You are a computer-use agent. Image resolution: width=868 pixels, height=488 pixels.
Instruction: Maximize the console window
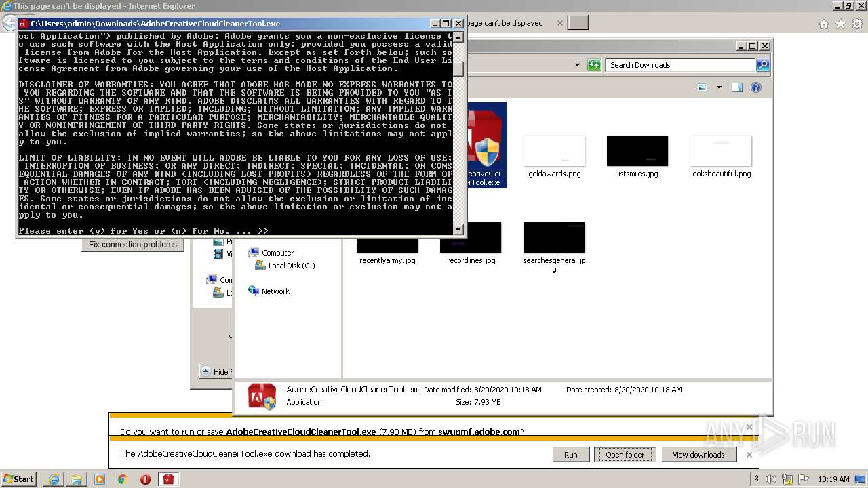click(x=446, y=24)
